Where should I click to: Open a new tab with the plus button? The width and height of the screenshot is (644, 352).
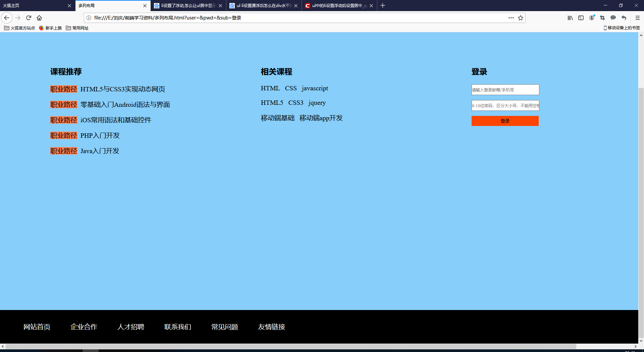pos(383,5)
